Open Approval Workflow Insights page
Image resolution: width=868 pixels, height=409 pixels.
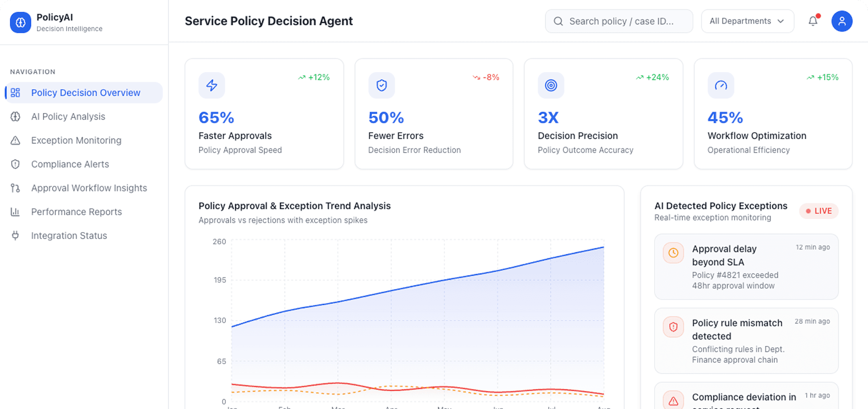(89, 188)
